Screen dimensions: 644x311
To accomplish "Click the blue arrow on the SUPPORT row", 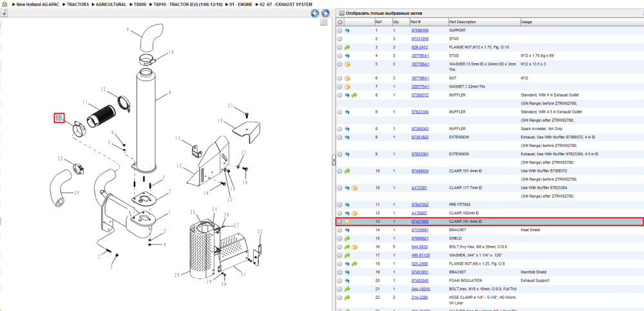I will [347, 30].
